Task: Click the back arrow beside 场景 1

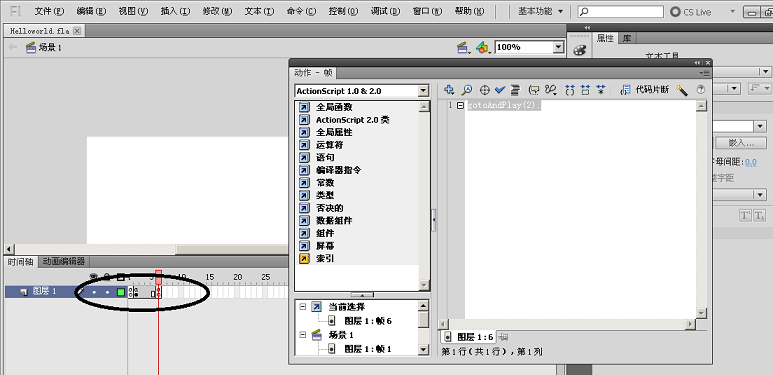Action: pos(13,47)
